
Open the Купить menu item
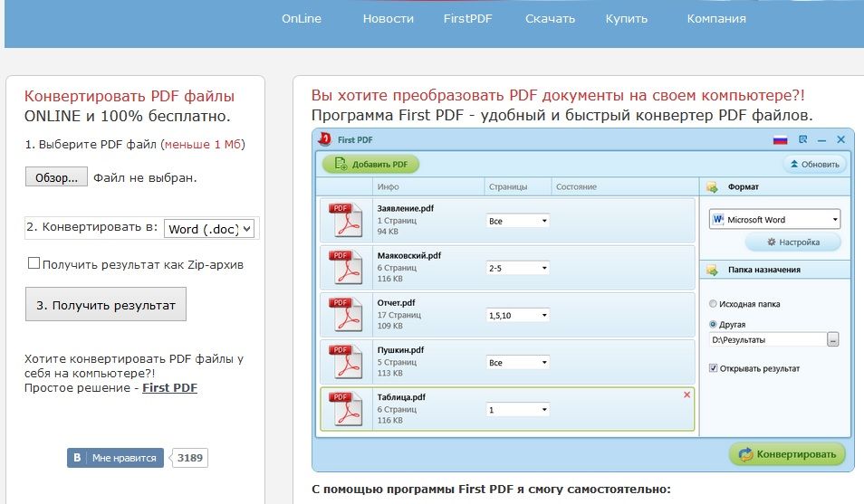coord(627,19)
